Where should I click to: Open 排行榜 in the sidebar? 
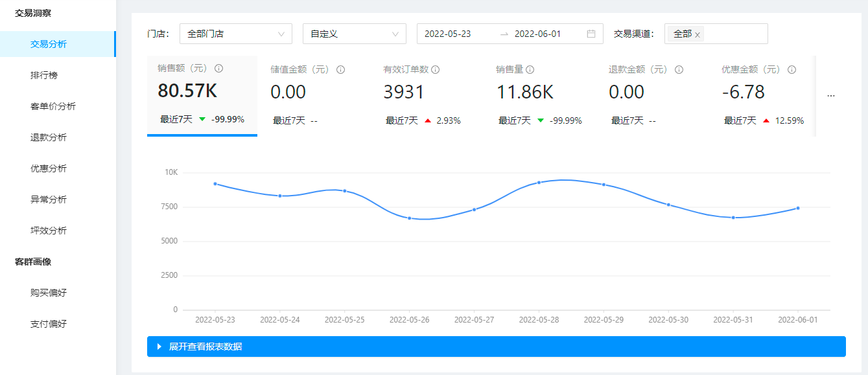coord(44,75)
